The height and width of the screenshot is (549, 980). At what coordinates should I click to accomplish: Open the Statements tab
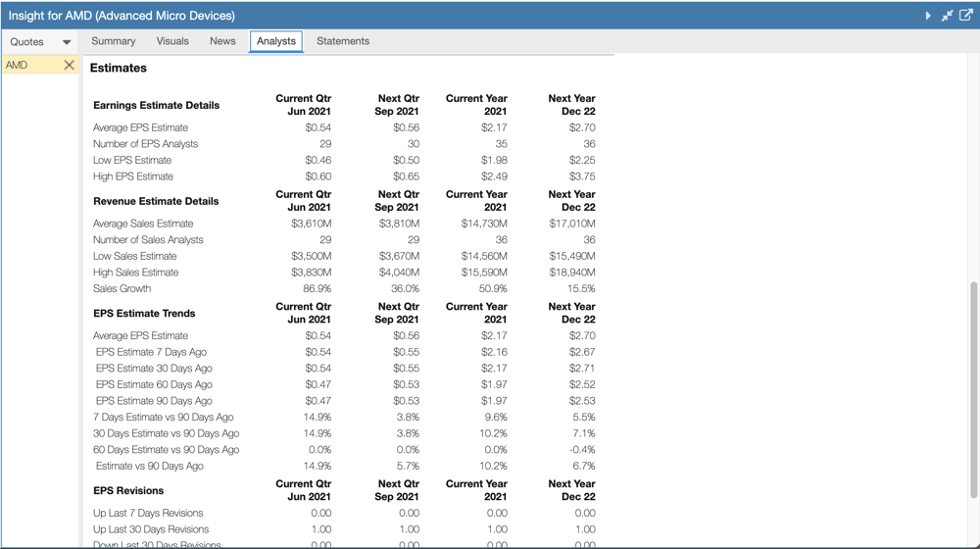(x=342, y=40)
